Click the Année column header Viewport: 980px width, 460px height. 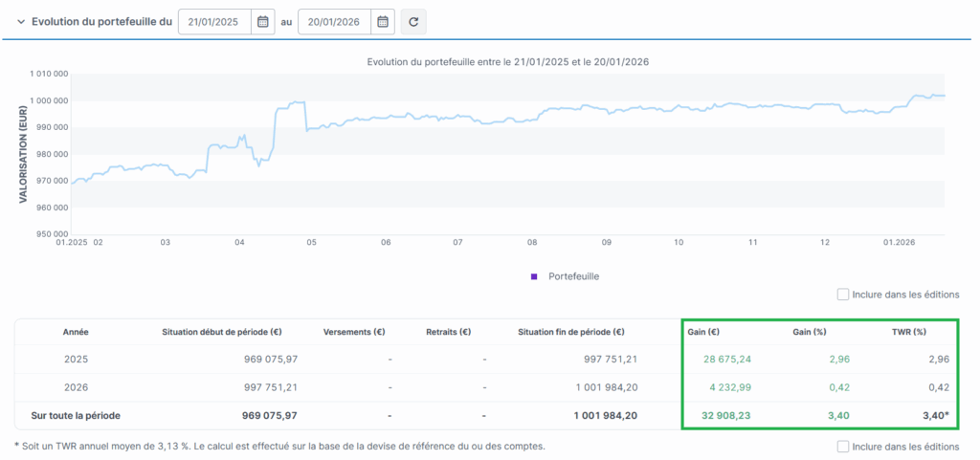tap(76, 333)
